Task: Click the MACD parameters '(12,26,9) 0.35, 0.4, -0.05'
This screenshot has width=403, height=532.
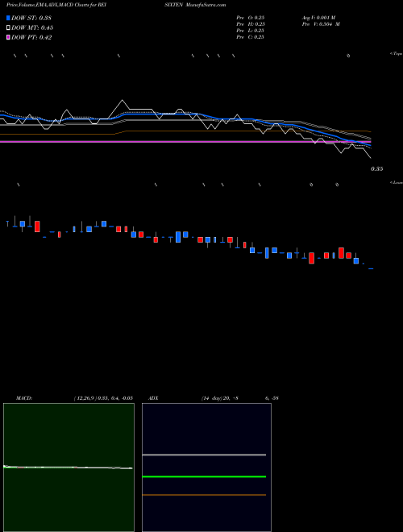Action: coord(103,398)
